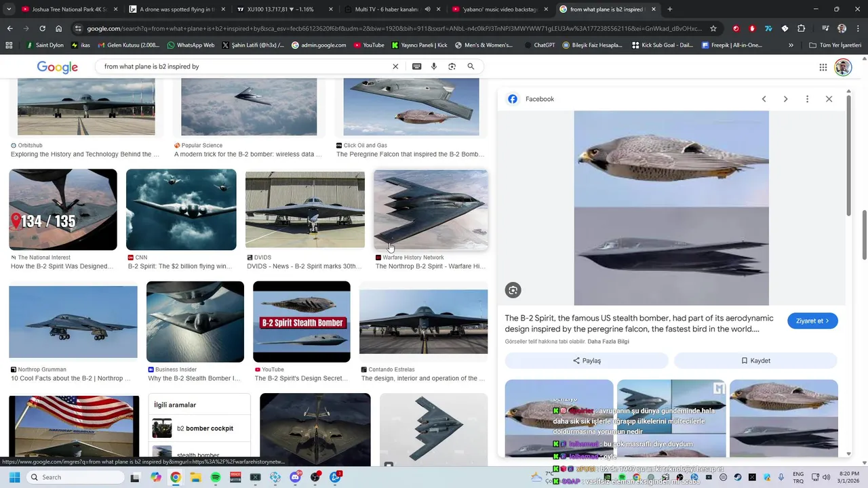Bookmark this page with the star icon

pos(713,28)
